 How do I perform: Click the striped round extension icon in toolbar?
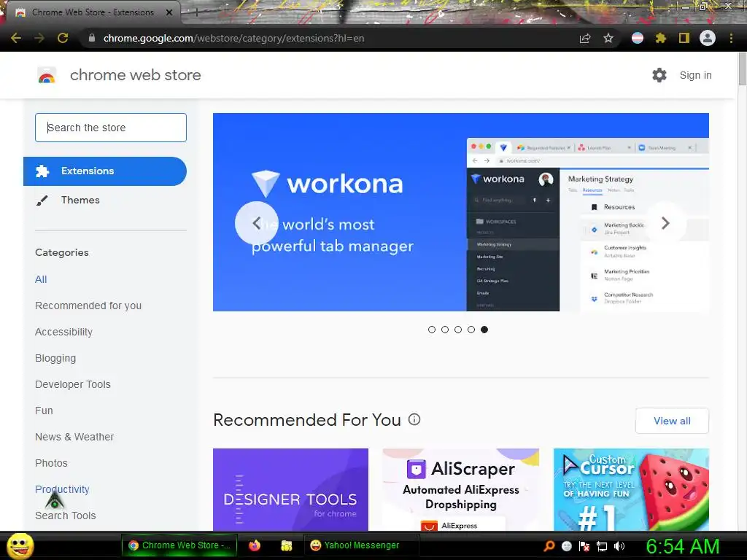pyautogui.click(x=638, y=38)
